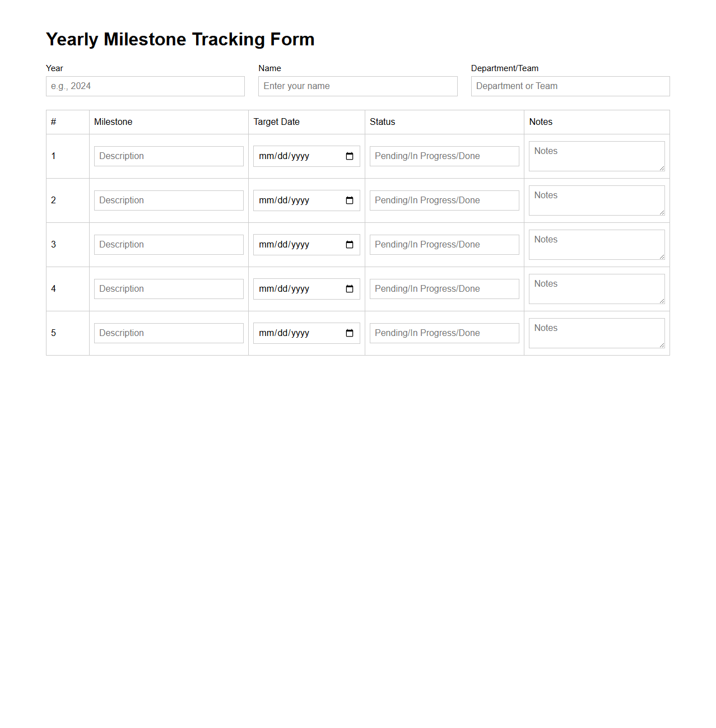
Task: Click the Status field of milestone 4
Action: [444, 288]
